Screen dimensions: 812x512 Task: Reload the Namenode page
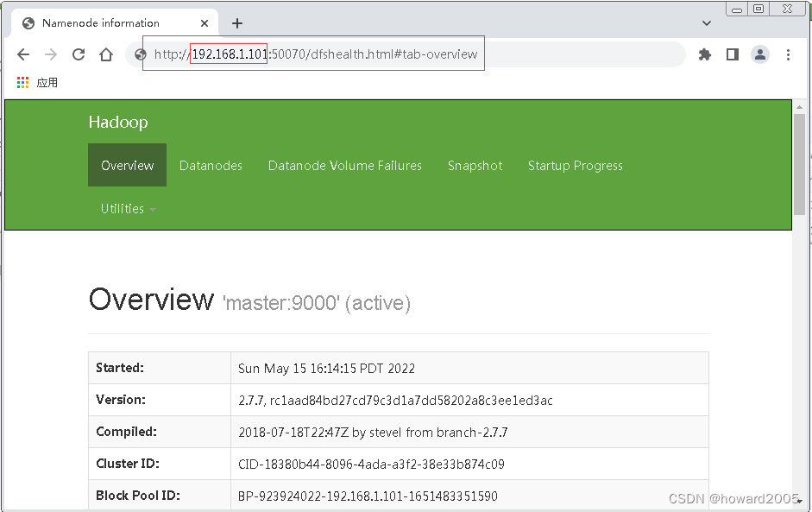79,54
